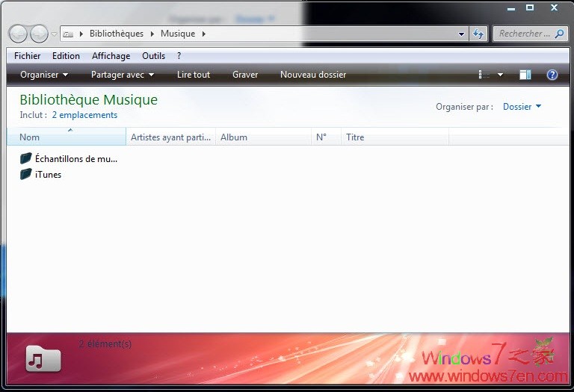Refresh the folder view
Screen dimensions: 574x392
click(x=478, y=34)
